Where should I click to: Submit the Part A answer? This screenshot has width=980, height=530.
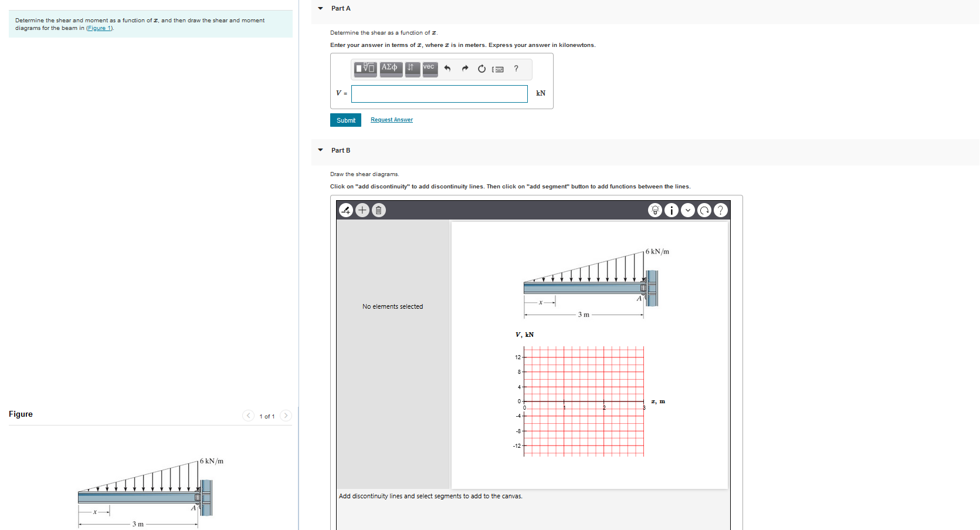pos(345,120)
